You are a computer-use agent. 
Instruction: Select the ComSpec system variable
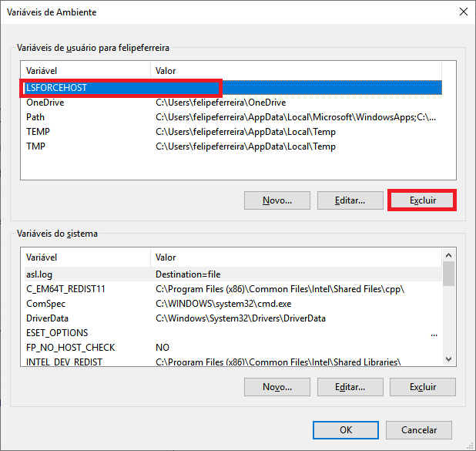pyautogui.click(x=233, y=303)
